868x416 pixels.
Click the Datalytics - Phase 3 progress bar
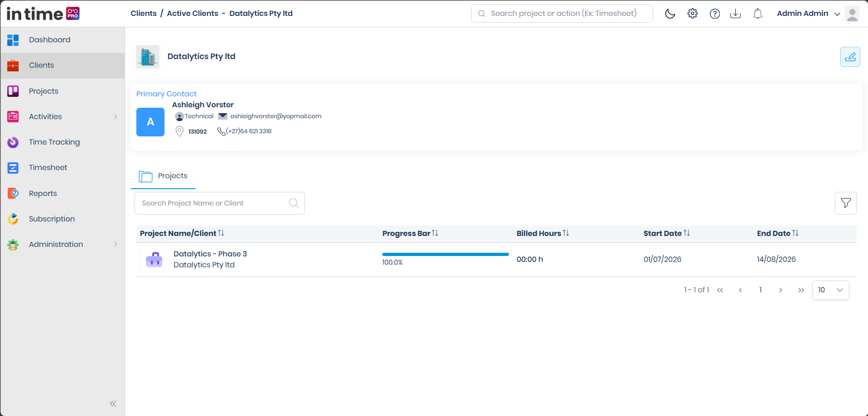[445, 255]
